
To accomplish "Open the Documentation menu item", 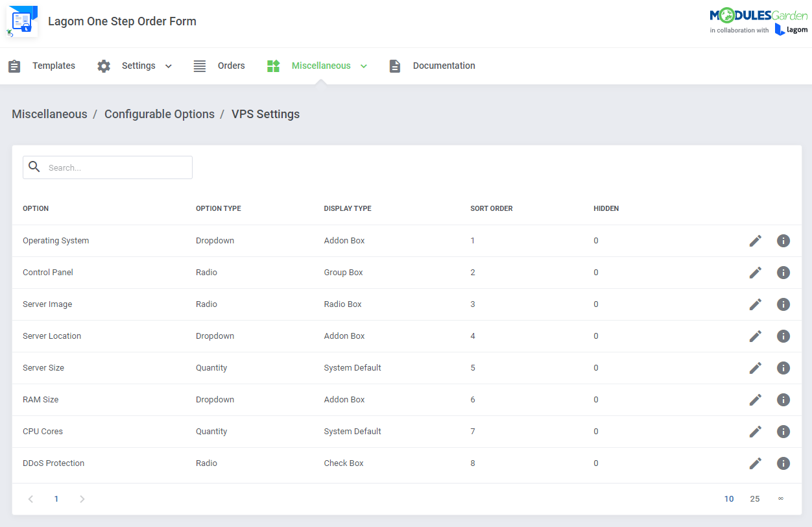I will pyautogui.click(x=444, y=66).
